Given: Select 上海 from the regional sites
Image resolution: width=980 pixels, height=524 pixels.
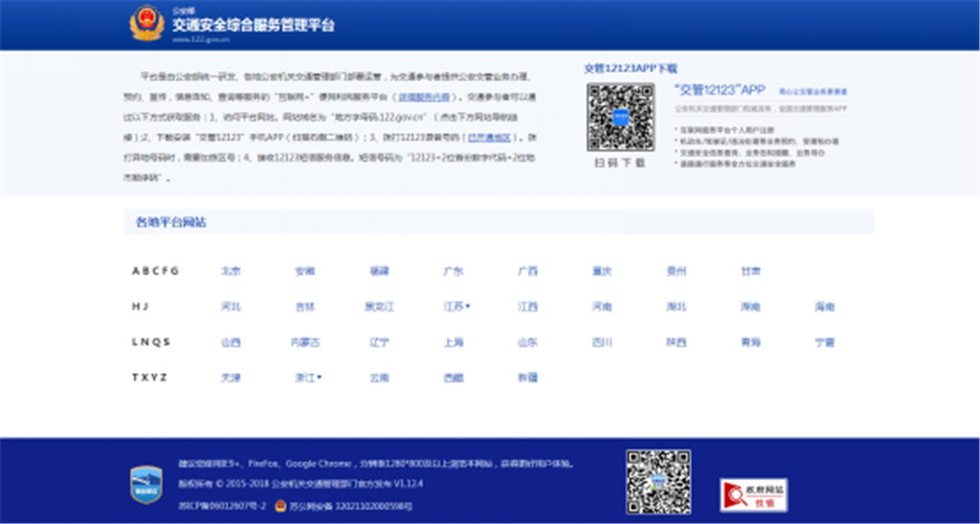Looking at the screenshot, I should 453,342.
